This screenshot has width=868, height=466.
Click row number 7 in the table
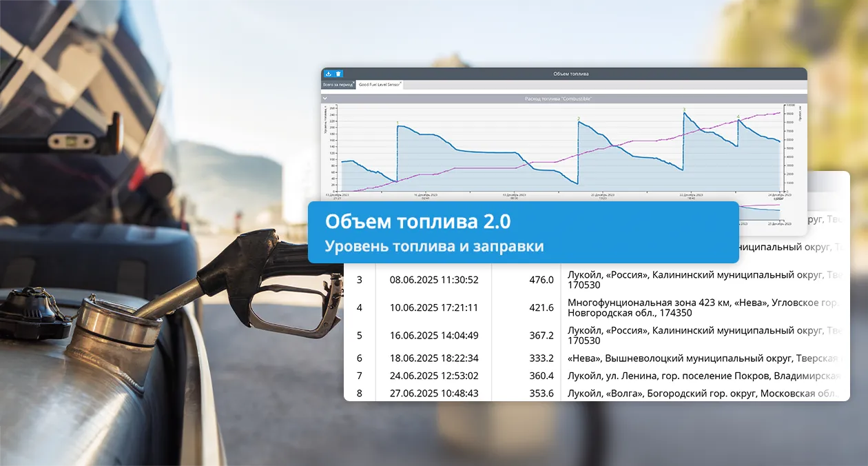pos(359,376)
